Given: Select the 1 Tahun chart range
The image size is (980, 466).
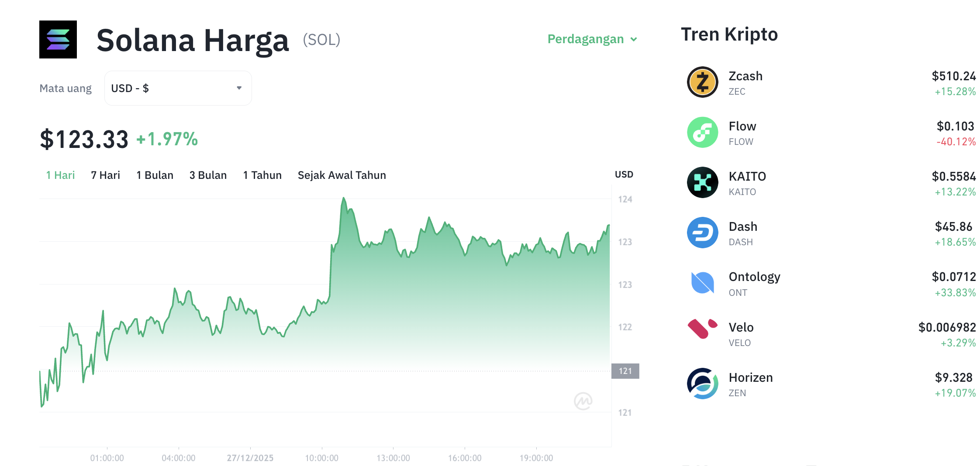Looking at the screenshot, I should point(262,175).
